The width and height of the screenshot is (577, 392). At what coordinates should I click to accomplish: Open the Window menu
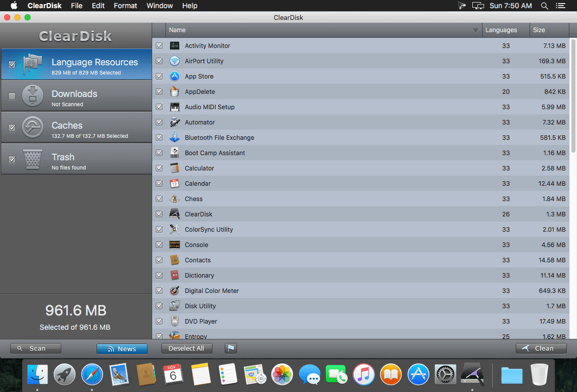click(x=160, y=6)
